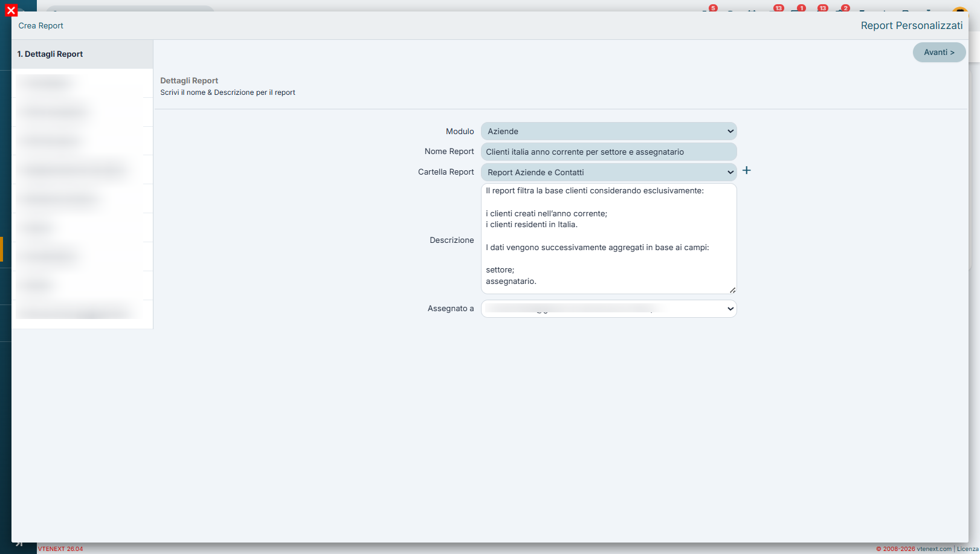Click the Descrizione textarea resize handle
The height and width of the screenshot is (554, 980).
732,290
